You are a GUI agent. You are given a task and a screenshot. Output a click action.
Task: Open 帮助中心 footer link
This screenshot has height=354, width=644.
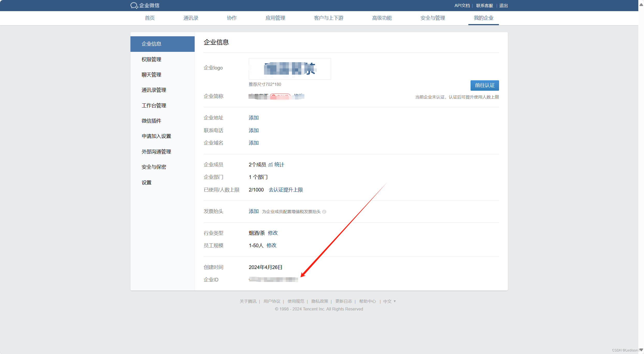[x=368, y=301]
